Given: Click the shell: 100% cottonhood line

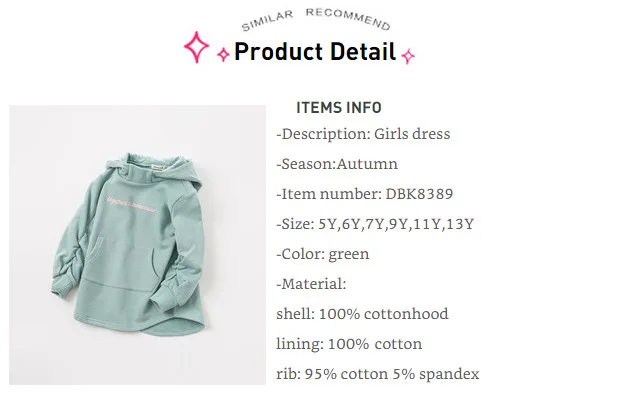Looking at the screenshot, I should pyautogui.click(x=363, y=314).
